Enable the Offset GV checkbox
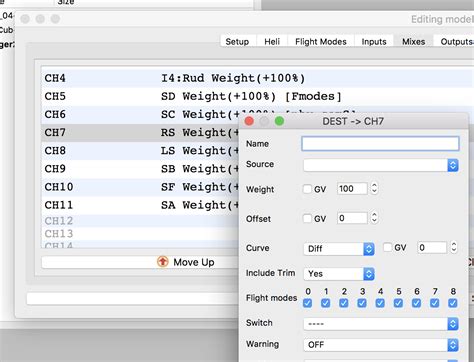 tap(307, 218)
